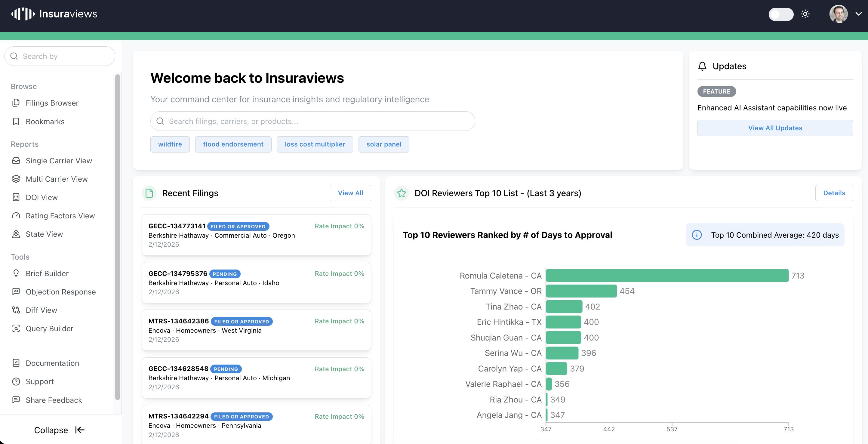The height and width of the screenshot is (444, 868).
Task: Open the user avatar menu
Action: pos(838,14)
